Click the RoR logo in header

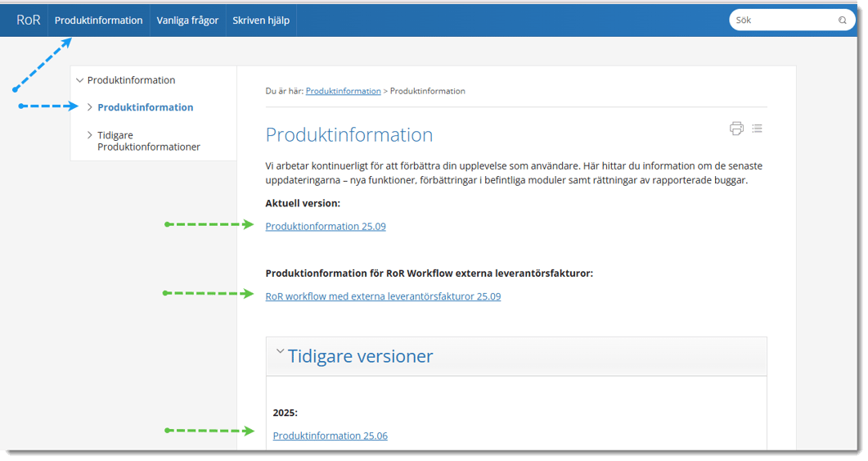28,20
